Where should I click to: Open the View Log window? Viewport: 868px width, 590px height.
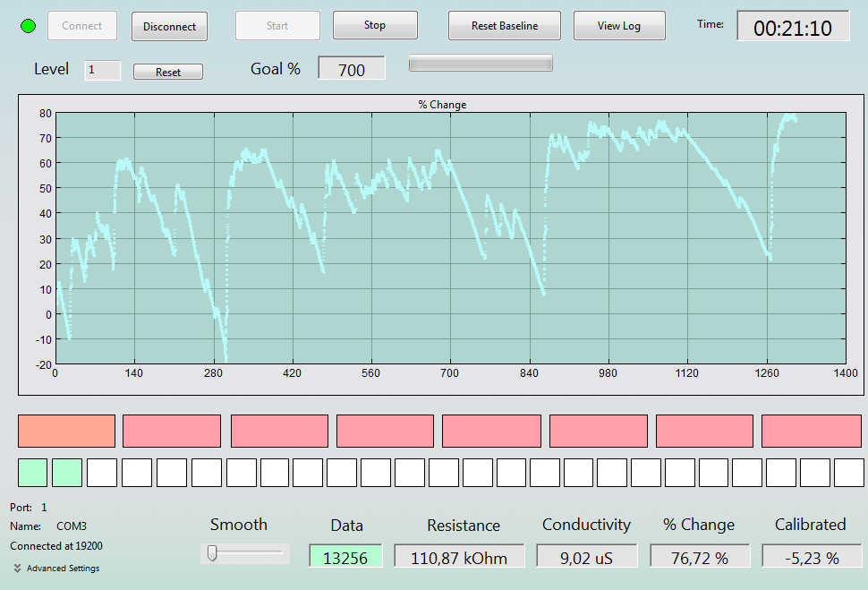coord(619,25)
